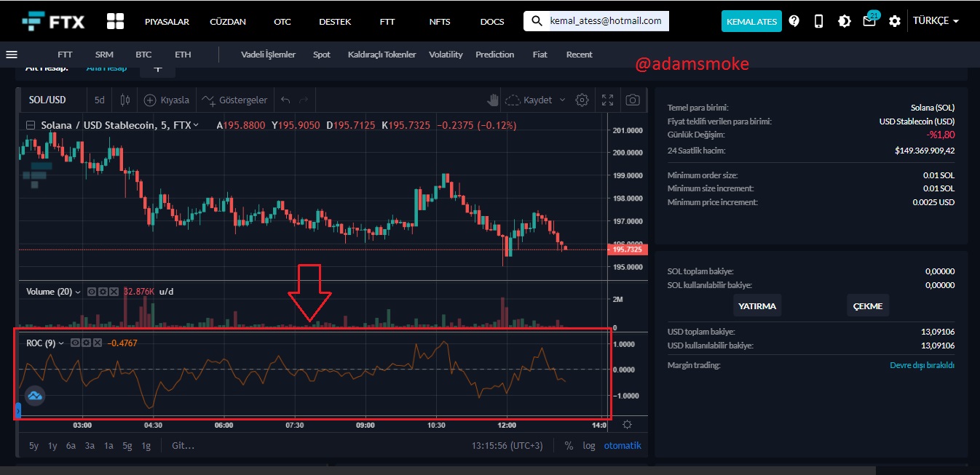This screenshot has width=980, height=475.
Task: Toggle otomatik auto scale
Action: tap(623, 445)
